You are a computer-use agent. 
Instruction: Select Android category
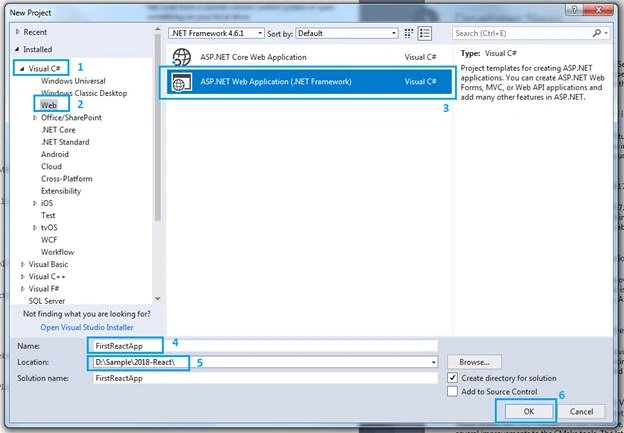tap(55, 154)
